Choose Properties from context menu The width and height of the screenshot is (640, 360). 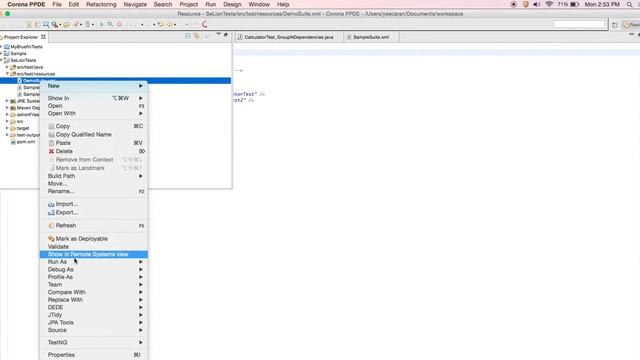click(94, 355)
